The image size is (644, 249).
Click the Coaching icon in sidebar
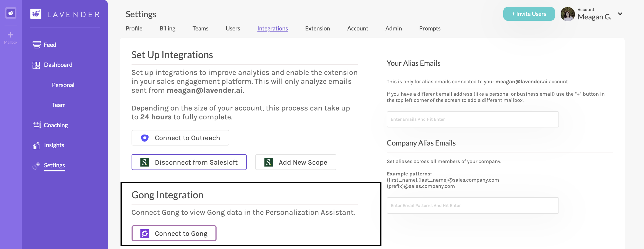[x=37, y=125]
